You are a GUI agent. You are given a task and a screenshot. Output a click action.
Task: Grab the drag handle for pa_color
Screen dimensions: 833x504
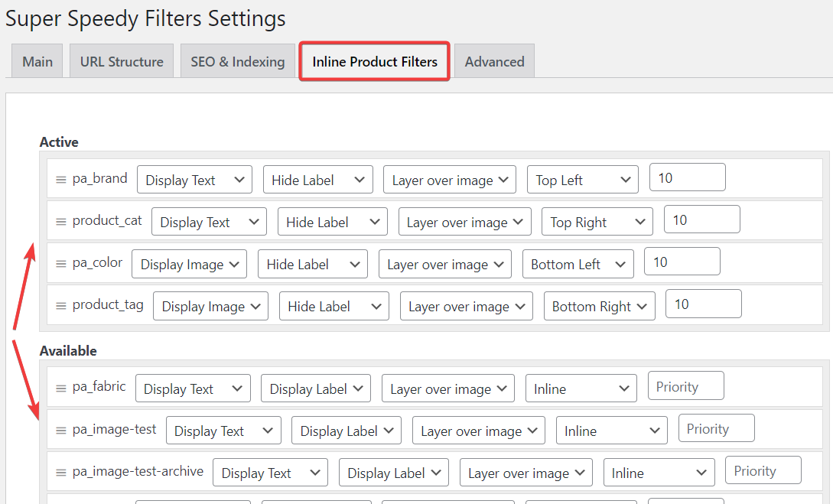click(61, 263)
